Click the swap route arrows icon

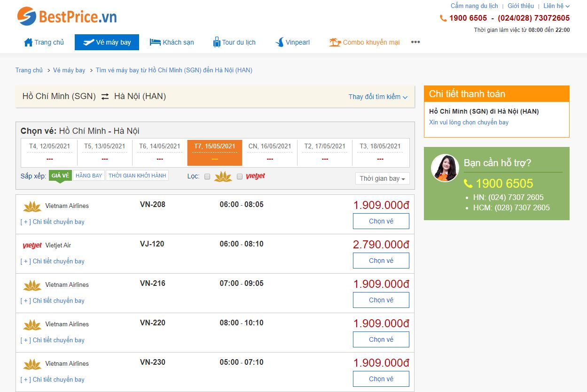tap(105, 97)
